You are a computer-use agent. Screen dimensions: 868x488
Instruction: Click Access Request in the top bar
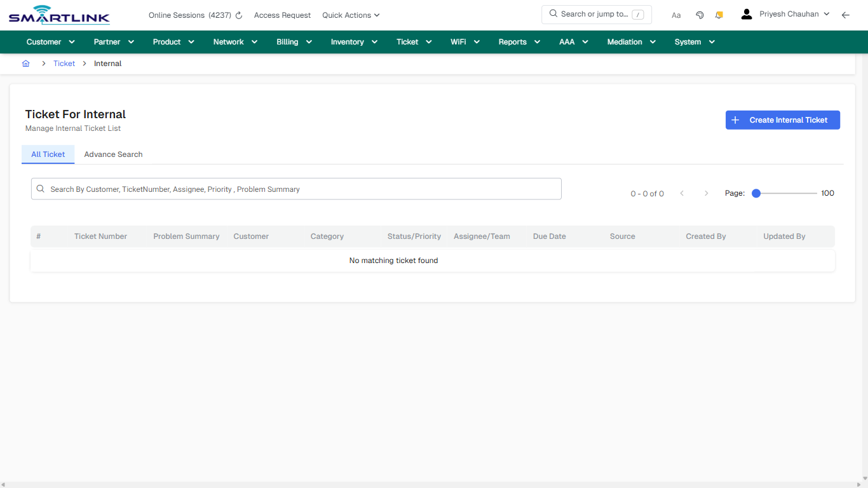point(282,15)
